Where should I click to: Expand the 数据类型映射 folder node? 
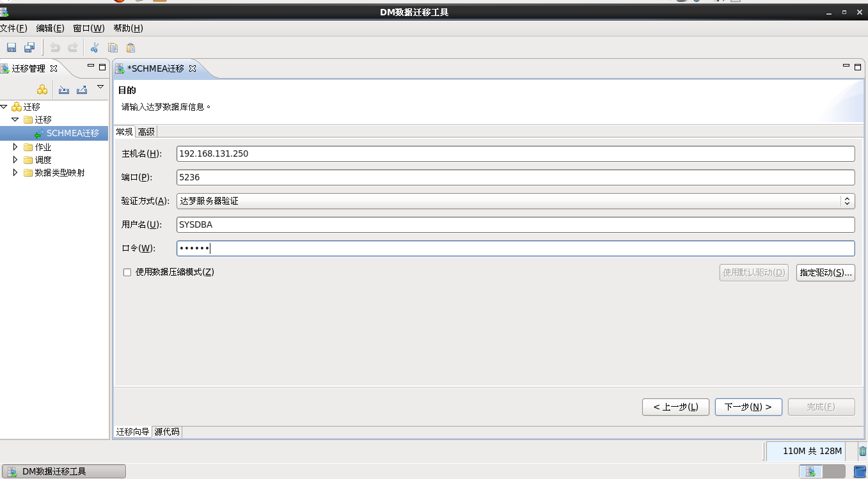[15, 173]
